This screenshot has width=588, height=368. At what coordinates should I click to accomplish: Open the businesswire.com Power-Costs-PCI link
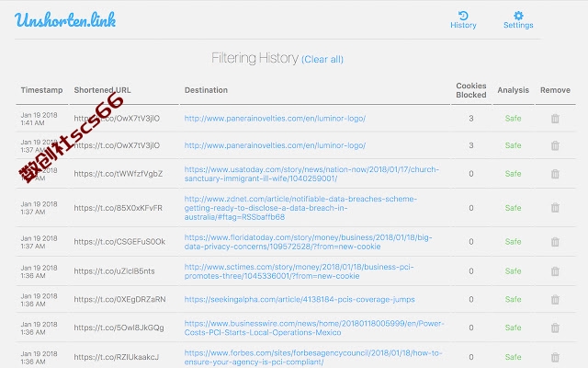point(314,328)
